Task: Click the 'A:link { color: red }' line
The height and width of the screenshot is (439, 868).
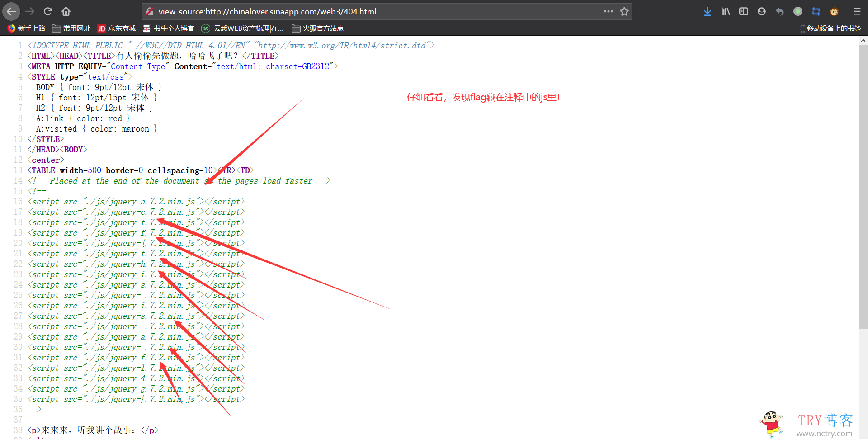Action: [83, 118]
